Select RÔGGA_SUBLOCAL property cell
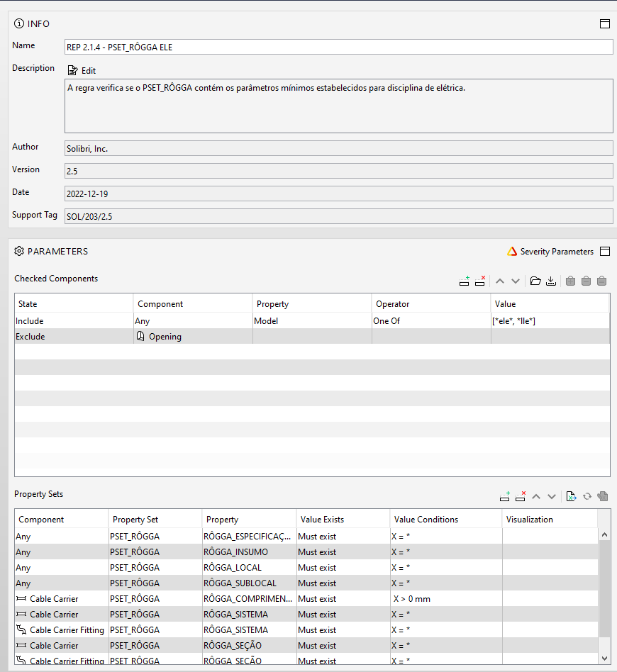The image size is (617, 672). pos(249,583)
